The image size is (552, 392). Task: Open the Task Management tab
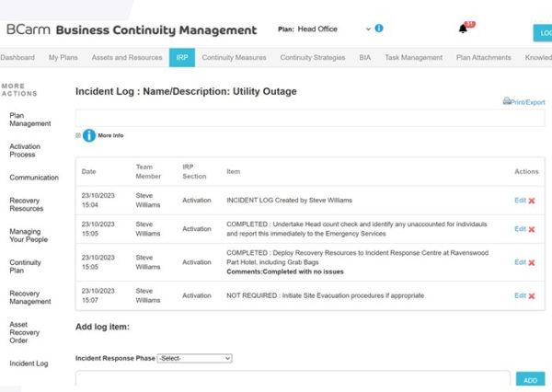pos(413,57)
